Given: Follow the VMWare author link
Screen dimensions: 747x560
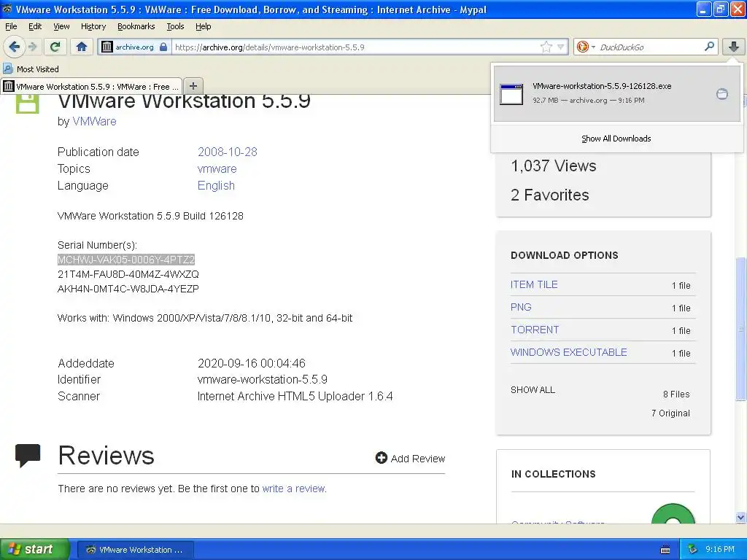Looking at the screenshot, I should [x=94, y=122].
